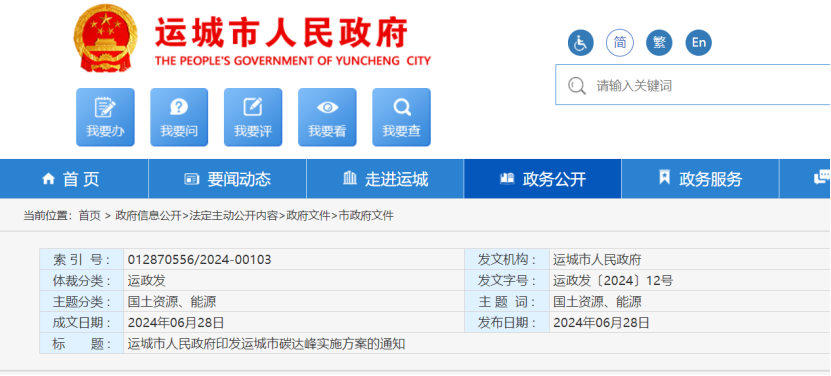Click the 主题词 value 国土资源、能源
Screen dimensions: 831x376
(x=597, y=302)
